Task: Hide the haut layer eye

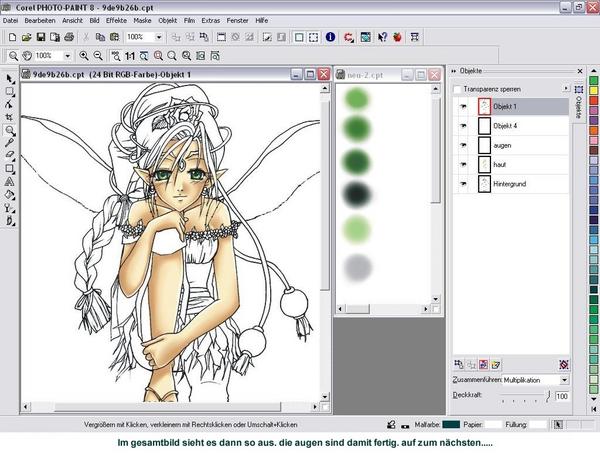Action: [463, 165]
